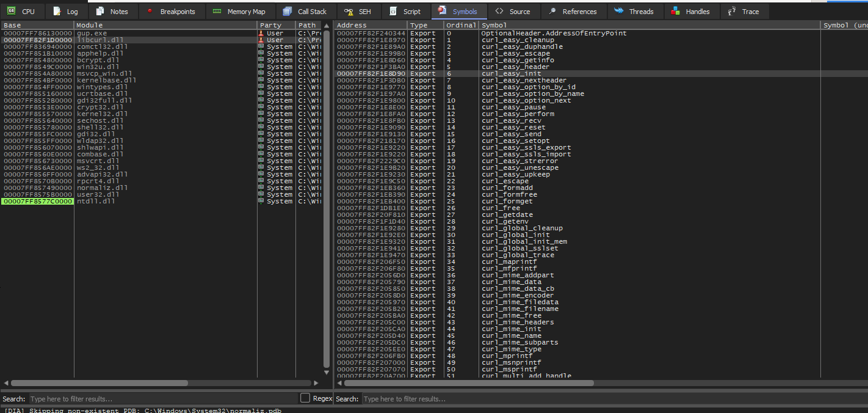Click the Threads tab icon

619,11
